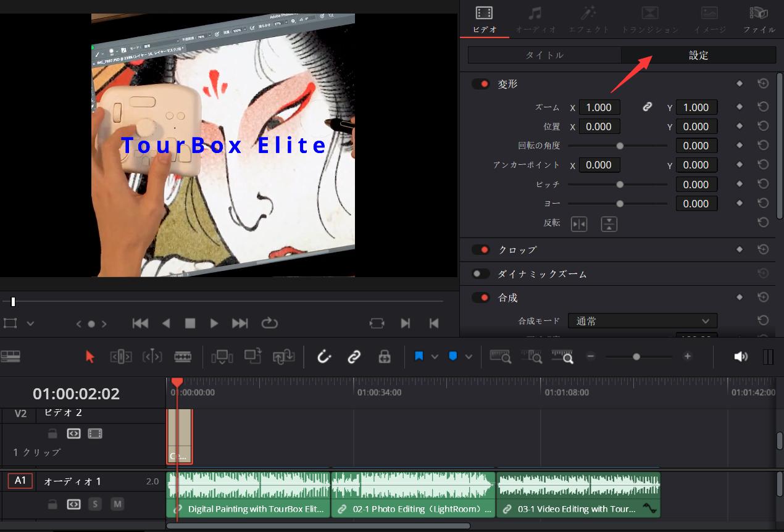Image resolution: width=784 pixels, height=532 pixels.
Task: Expand the クロップ section header
Action: click(517, 249)
